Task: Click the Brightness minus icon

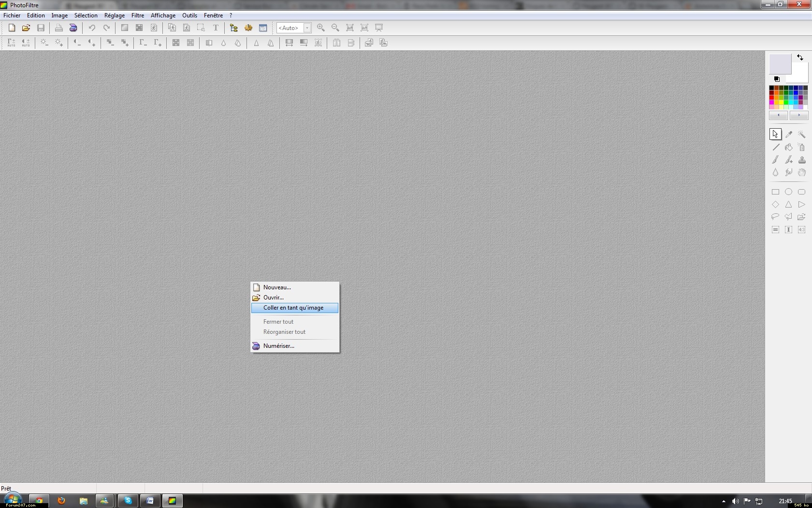Action: pyautogui.click(x=44, y=43)
